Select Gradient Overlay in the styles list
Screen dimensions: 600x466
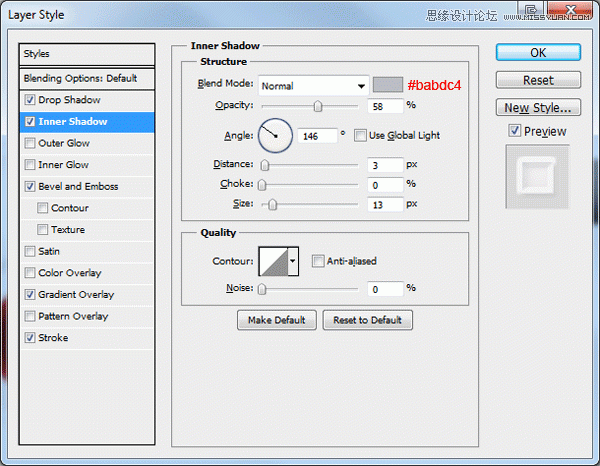[x=76, y=295]
